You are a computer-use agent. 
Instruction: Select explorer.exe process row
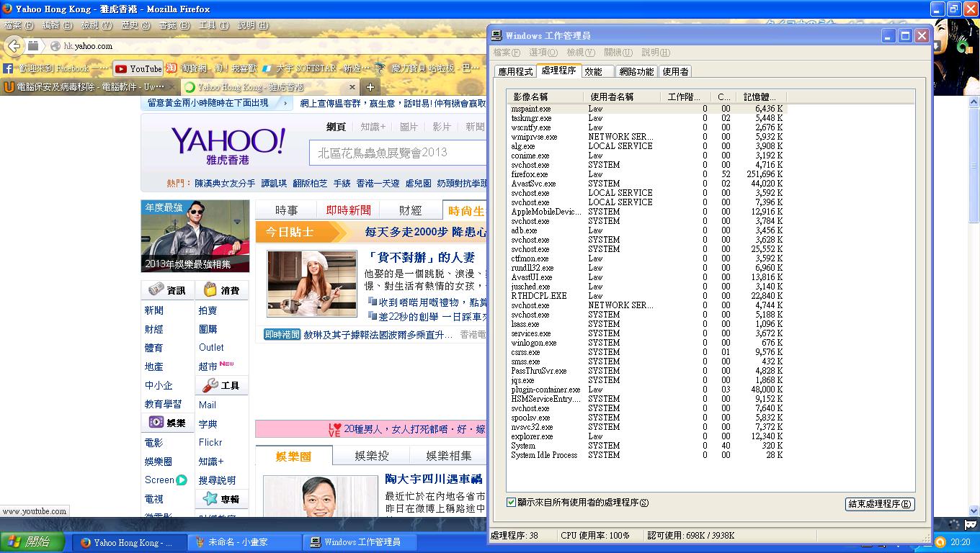point(646,436)
